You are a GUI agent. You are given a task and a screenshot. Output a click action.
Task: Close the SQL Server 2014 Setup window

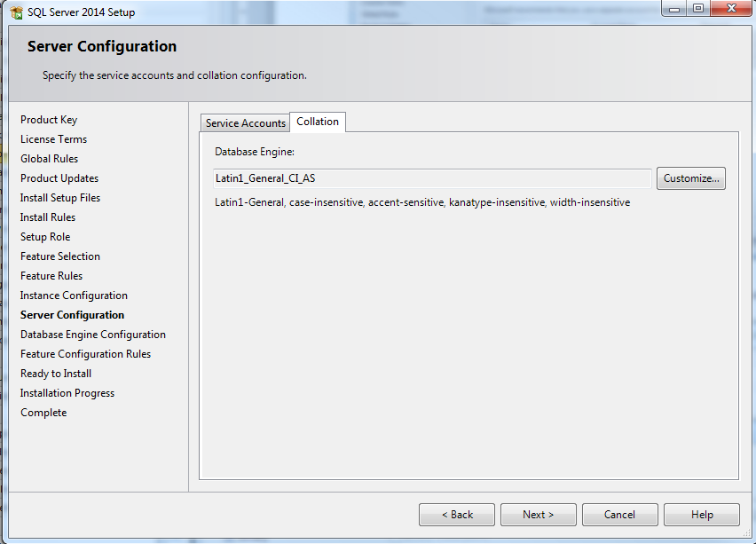tap(729, 9)
